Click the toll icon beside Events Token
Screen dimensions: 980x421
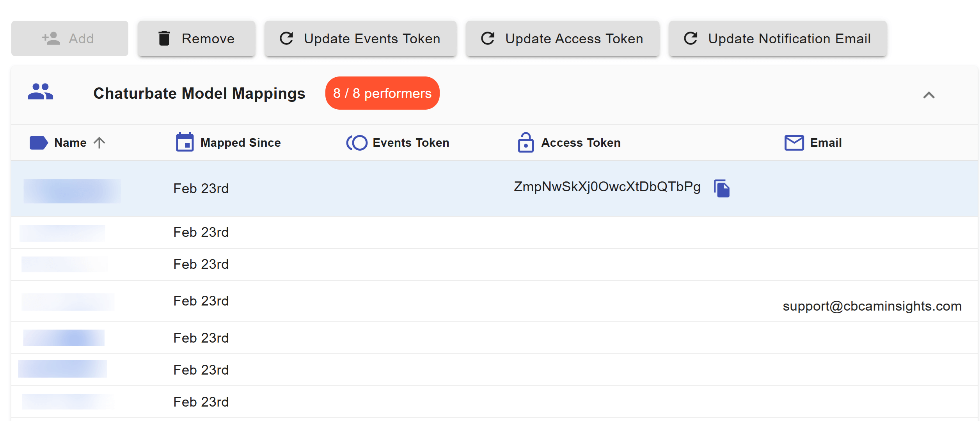357,143
